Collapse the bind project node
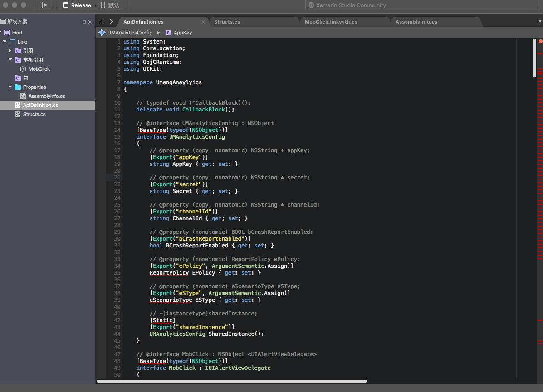Image resolution: width=543 pixels, height=392 pixels. 5,42
